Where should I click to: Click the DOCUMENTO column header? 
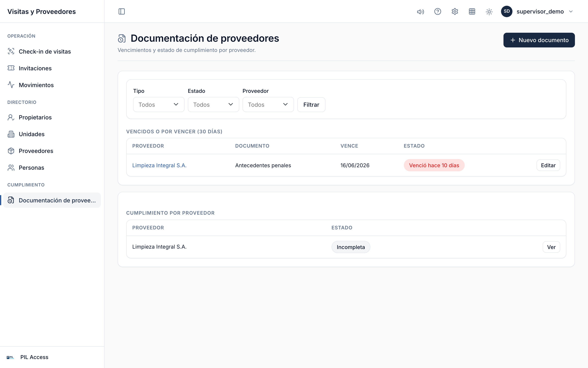point(252,146)
